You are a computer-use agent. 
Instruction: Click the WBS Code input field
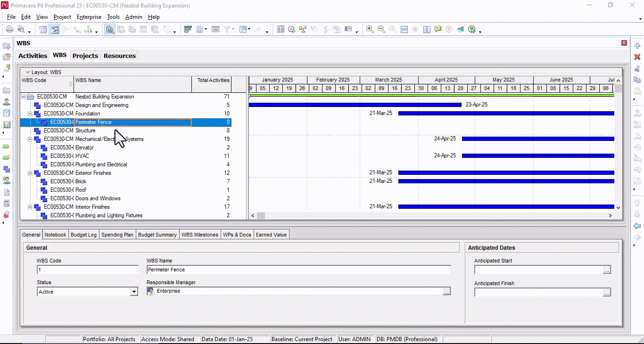pyautogui.click(x=88, y=270)
